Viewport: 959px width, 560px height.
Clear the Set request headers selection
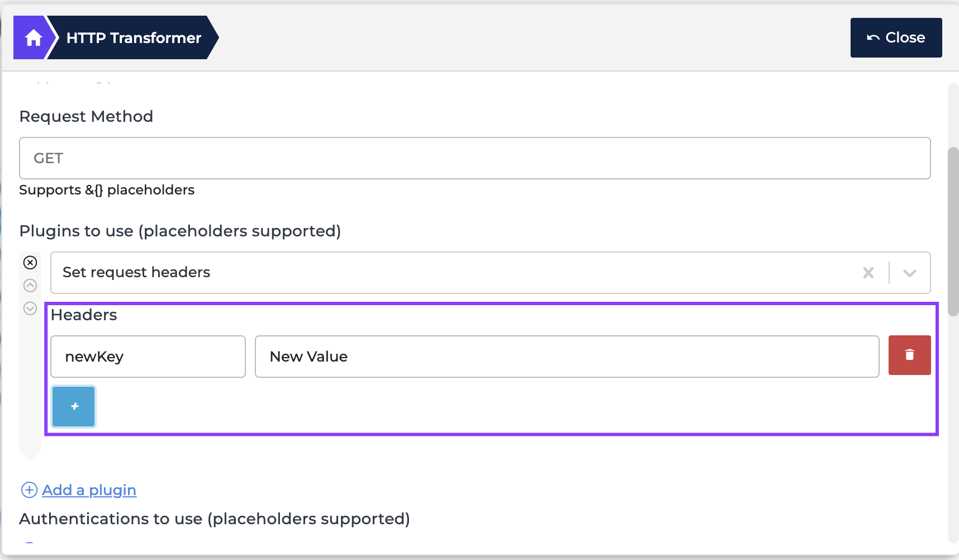868,273
